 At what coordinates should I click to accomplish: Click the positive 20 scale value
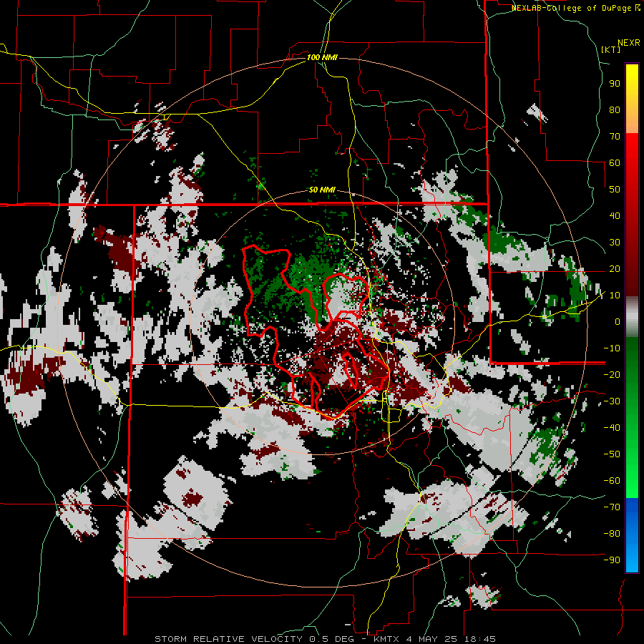tap(615, 269)
